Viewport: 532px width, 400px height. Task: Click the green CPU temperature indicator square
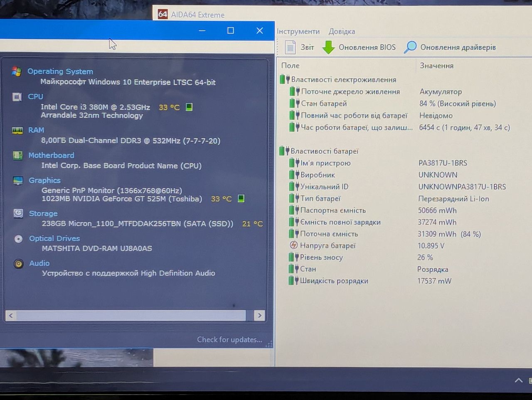pyautogui.click(x=189, y=107)
